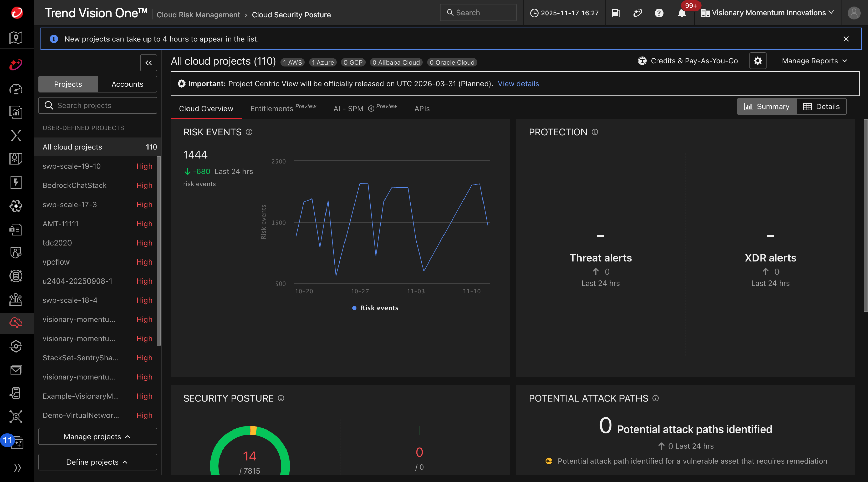Click the Risk Events info icon
The width and height of the screenshot is (868, 482).
[249, 132]
